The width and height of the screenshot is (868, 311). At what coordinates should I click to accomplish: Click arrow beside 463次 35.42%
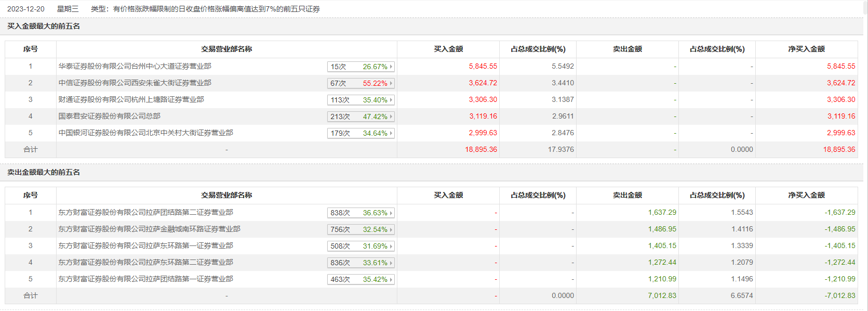pos(391,279)
